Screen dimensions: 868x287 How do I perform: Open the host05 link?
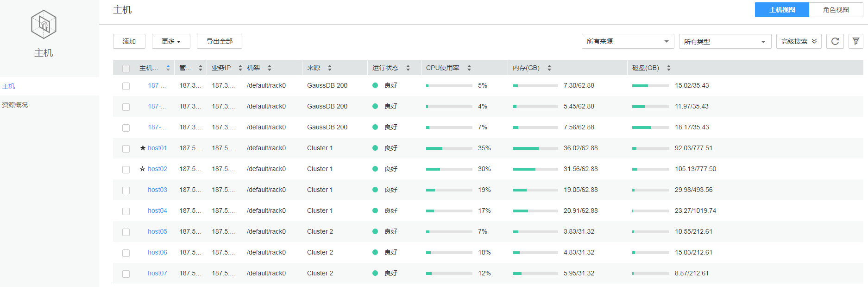coord(157,231)
